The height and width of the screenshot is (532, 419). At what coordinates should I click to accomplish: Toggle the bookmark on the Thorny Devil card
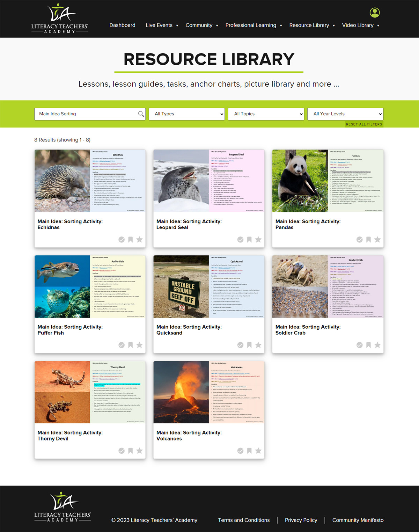coord(130,451)
